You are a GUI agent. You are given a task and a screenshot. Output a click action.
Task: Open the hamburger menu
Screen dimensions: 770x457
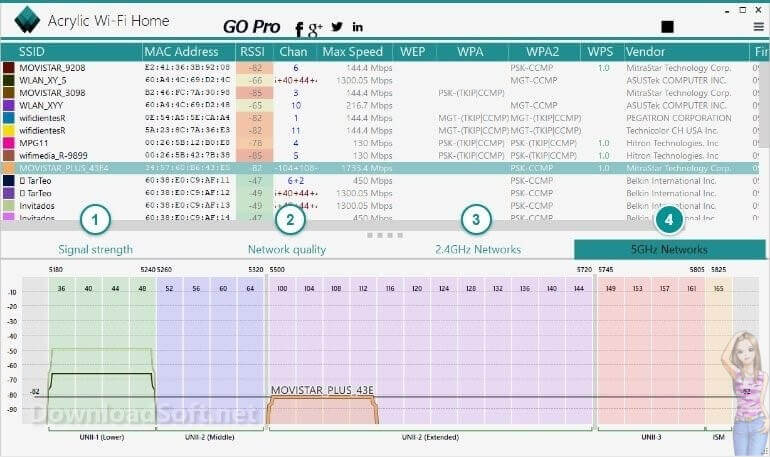pyautogui.click(x=758, y=27)
